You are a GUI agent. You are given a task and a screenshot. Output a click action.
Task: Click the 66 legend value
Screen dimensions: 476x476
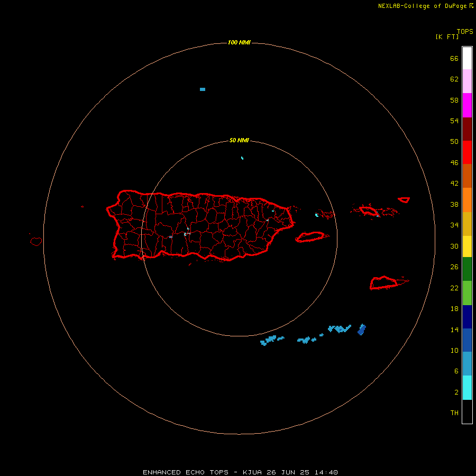(454, 59)
